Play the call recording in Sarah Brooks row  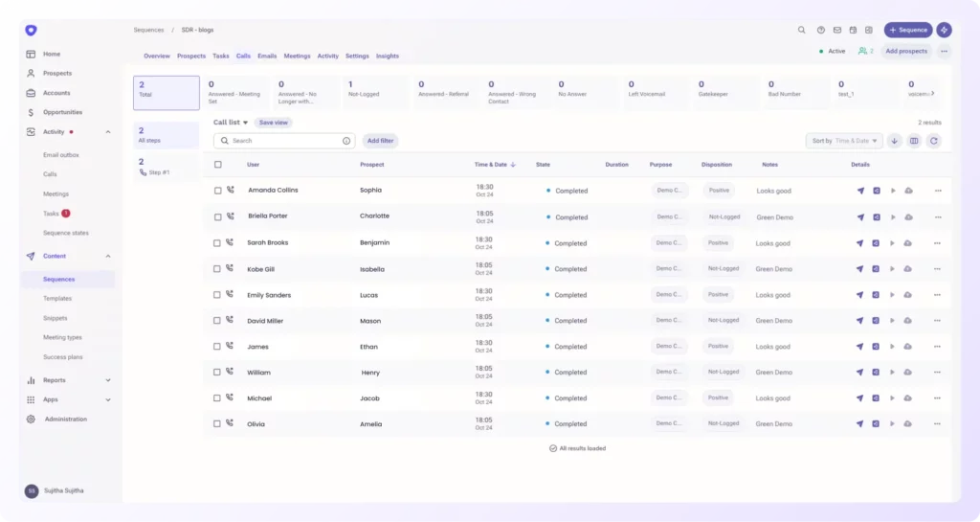click(892, 243)
